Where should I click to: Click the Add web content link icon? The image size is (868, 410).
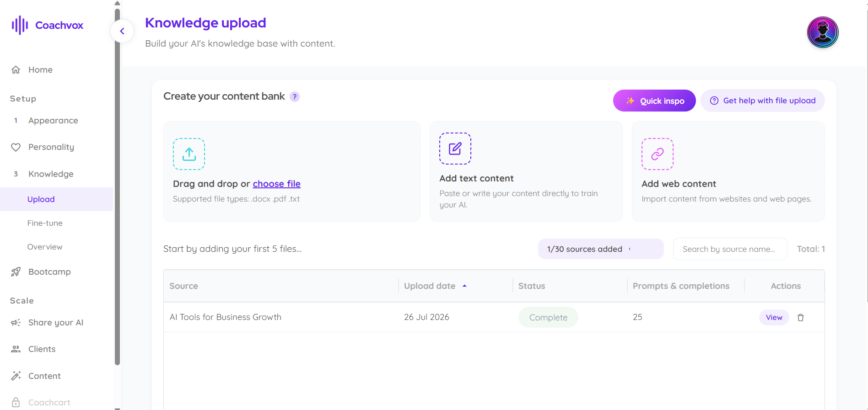658,154
